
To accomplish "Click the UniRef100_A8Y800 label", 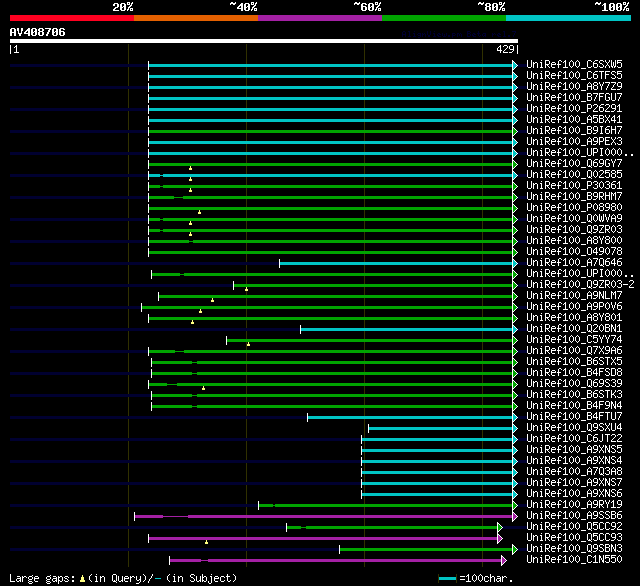I will (x=574, y=241).
